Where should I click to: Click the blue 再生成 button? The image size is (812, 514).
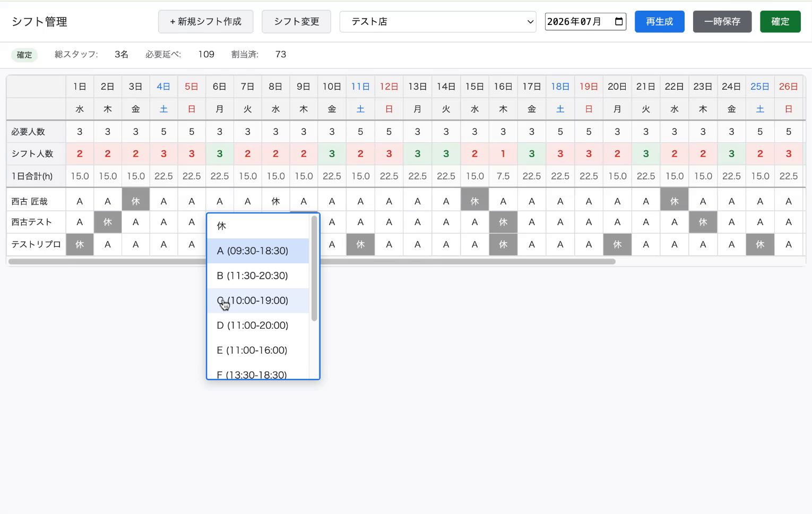[660, 22]
